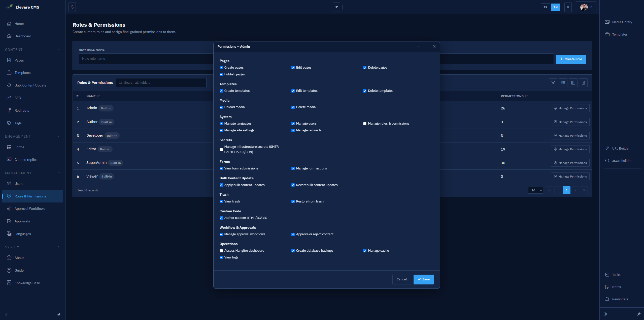644x320 pixels.
Task: Cancel the permissions dialog
Action: (x=401, y=279)
